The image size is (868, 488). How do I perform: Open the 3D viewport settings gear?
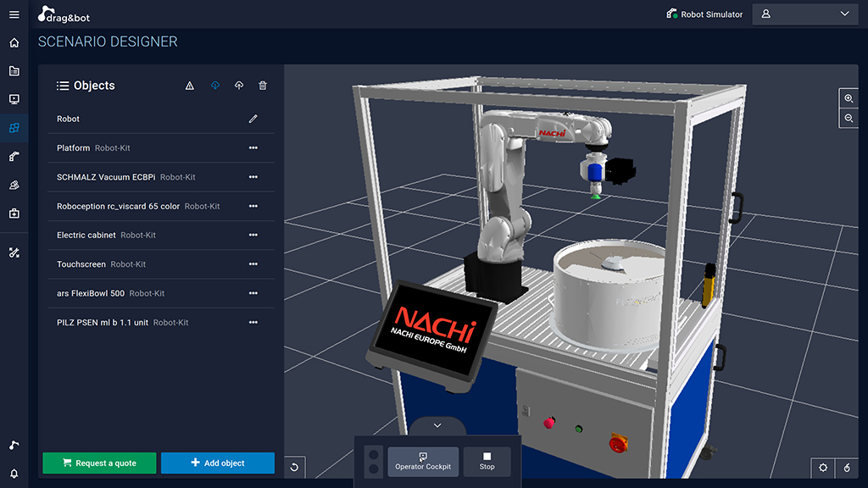coord(823,468)
